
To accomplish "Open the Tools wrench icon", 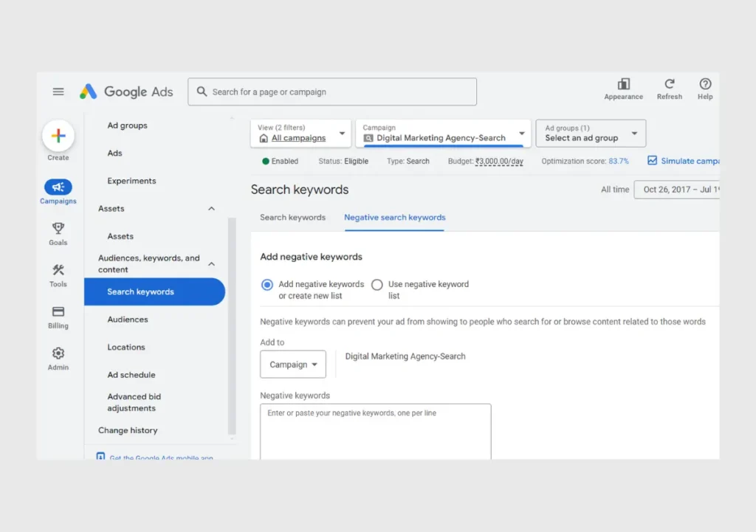I will [58, 270].
